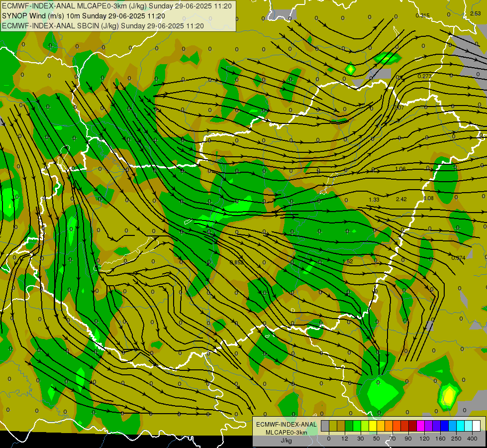487x448 pixels.
Task: Click the legend's ECMWF-INDEX-ANAL label
Action: tap(287, 425)
